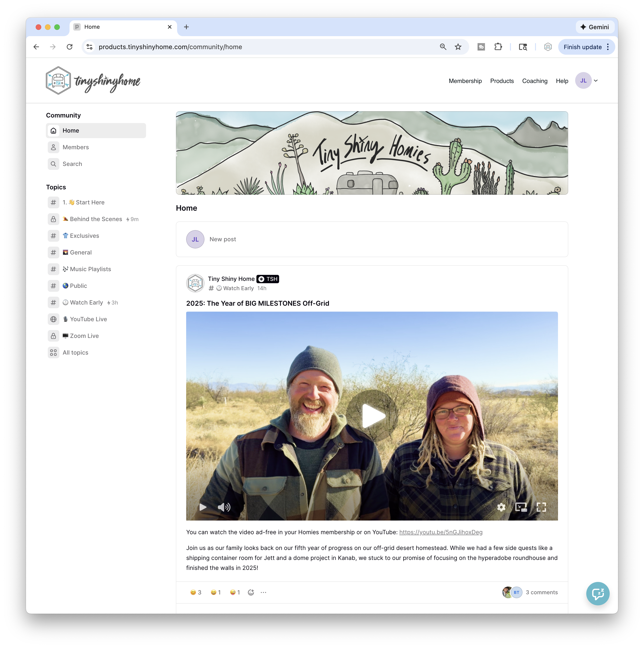View the 3 comments link
This screenshot has height=648, width=644.
point(541,592)
